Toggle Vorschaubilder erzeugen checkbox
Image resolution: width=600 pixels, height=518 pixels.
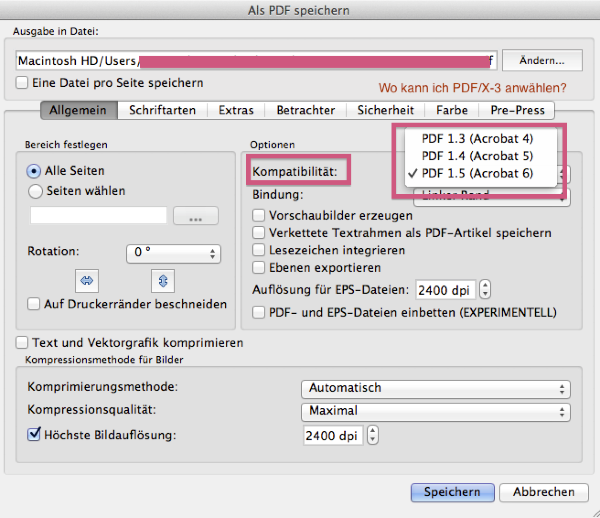click(x=259, y=215)
